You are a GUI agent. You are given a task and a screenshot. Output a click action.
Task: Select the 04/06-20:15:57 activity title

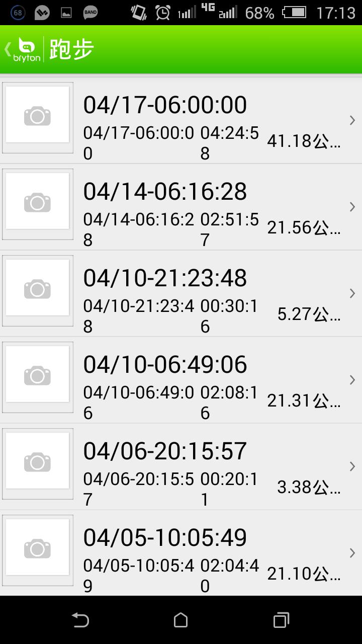pyautogui.click(x=165, y=451)
